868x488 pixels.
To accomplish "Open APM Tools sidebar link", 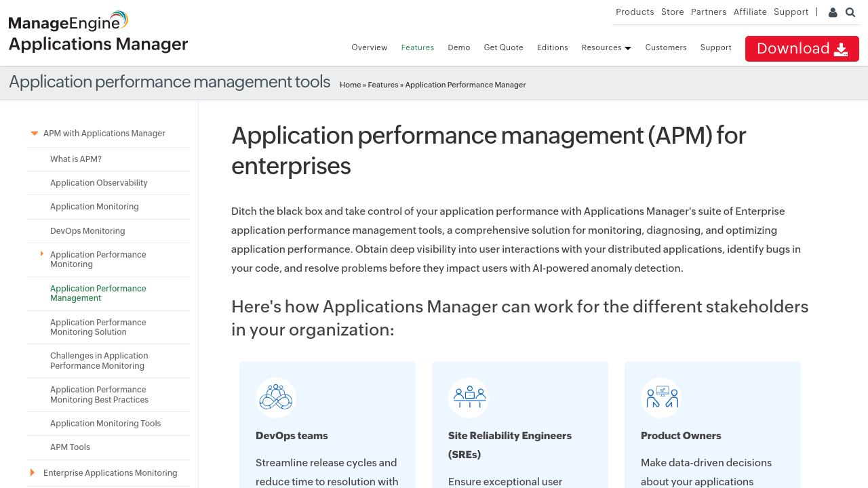I will point(70,447).
